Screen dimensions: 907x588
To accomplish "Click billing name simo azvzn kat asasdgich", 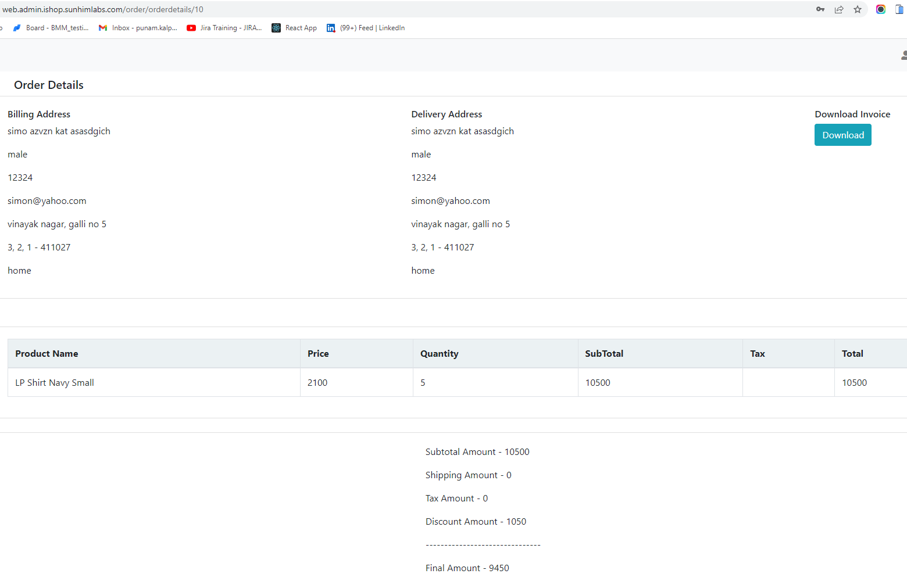I will pos(59,131).
